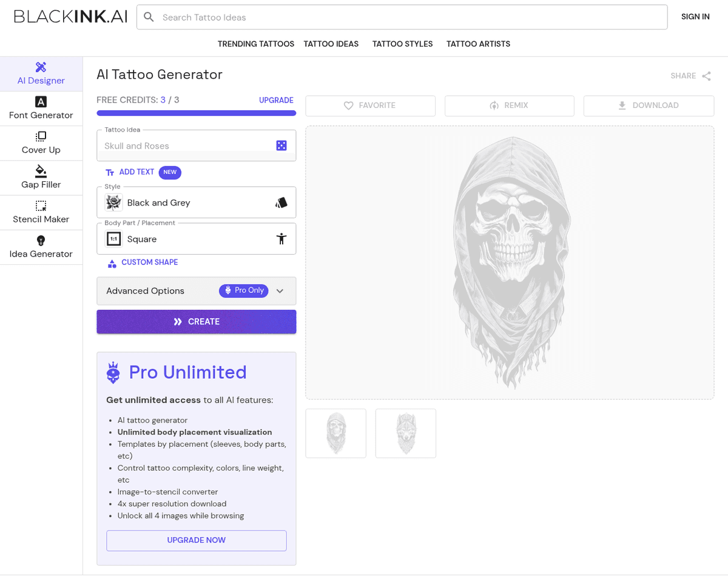Click the Tattoo Idea input field

click(185, 145)
